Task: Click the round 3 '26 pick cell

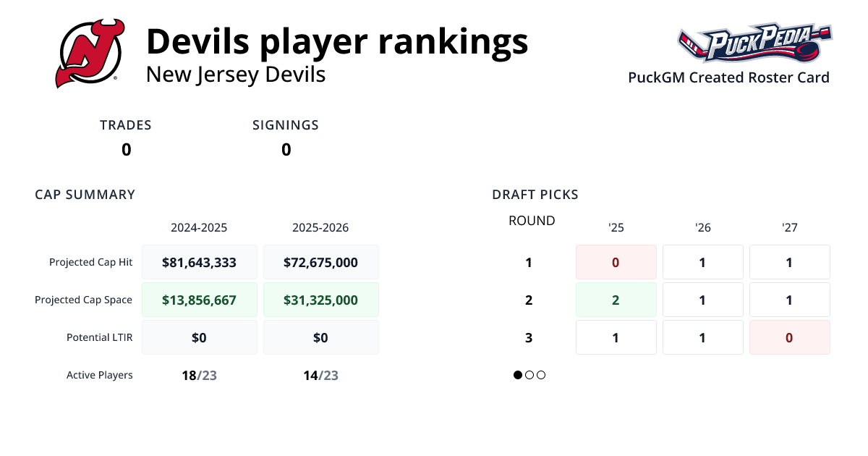Action: click(x=702, y=337)
